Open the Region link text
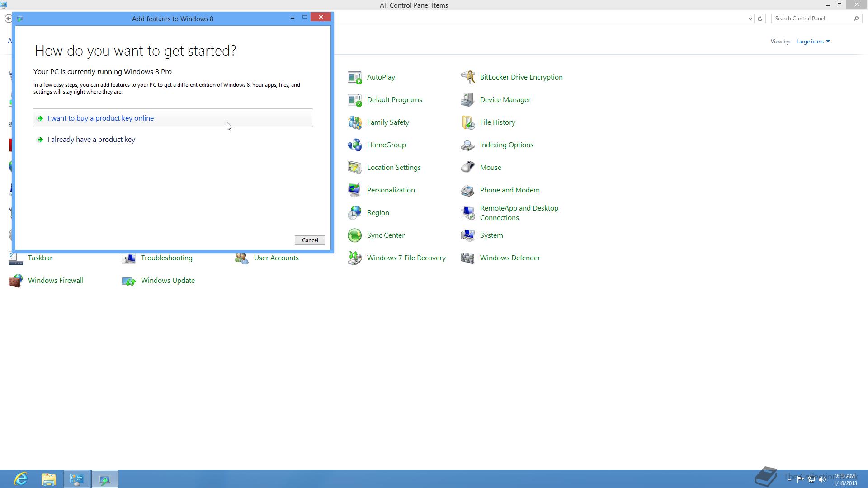The height and width of the screenshot is (488, 868). pyautogui.click(x=378, y=213)
